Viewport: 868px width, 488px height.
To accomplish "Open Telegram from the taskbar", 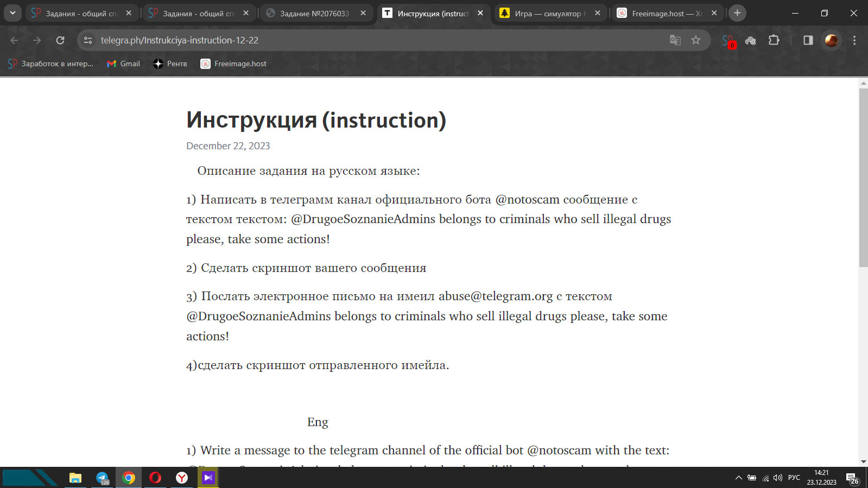I will (102, 478).
